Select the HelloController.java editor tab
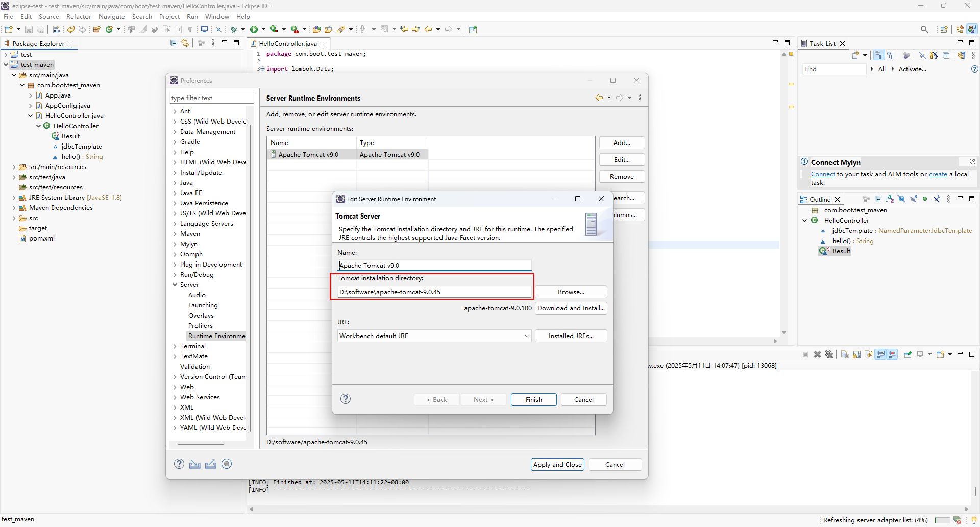This screenshot has height=527, width=980. [287, 43]
